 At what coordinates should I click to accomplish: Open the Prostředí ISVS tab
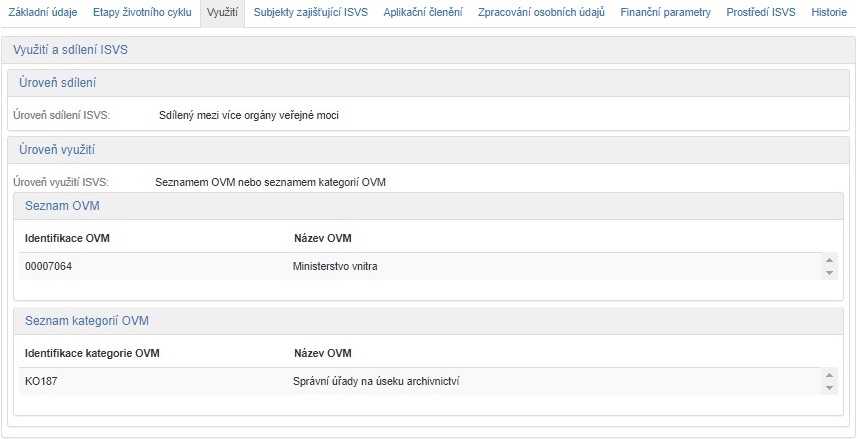pos(761,13)
